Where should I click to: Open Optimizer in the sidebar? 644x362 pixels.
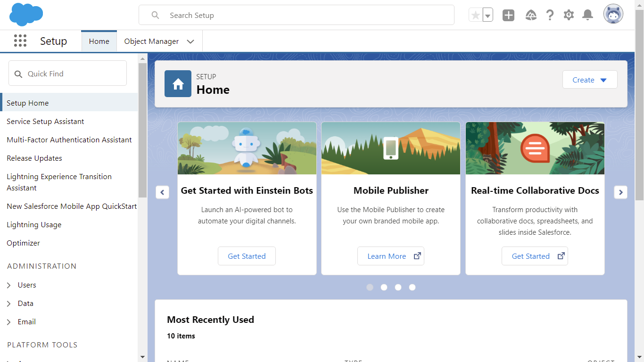23,243
